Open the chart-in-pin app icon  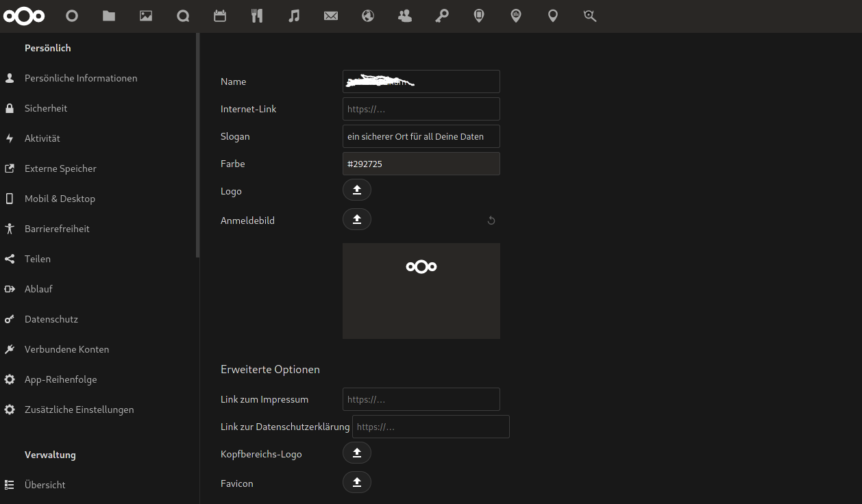[516, 16]
